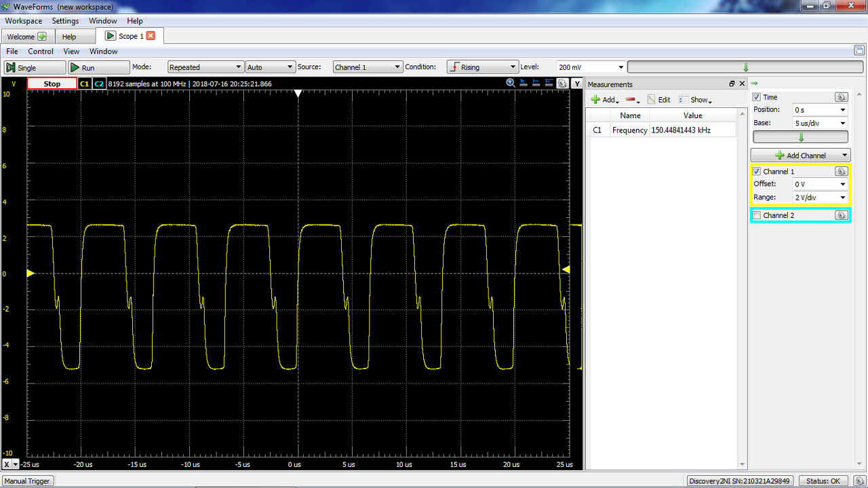
Task: Enable the Channel 2 checkbox
Action: click(757, 215)
